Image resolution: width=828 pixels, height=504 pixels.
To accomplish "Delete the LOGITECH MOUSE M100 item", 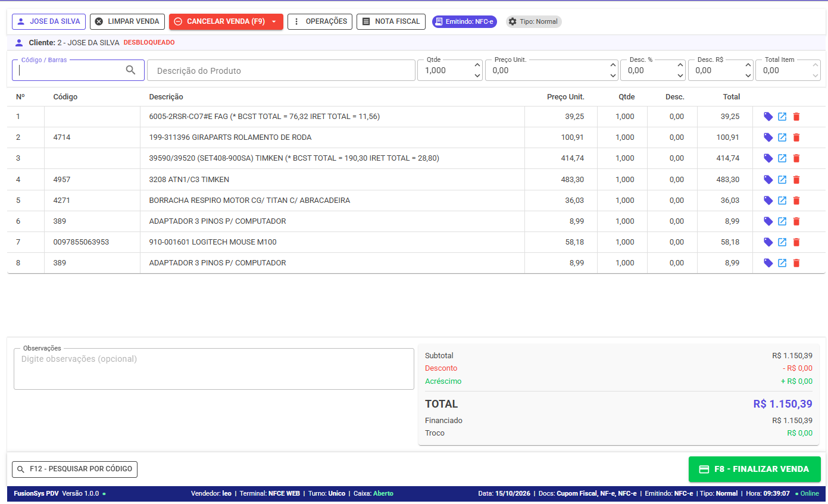I will tap(796, 242).
